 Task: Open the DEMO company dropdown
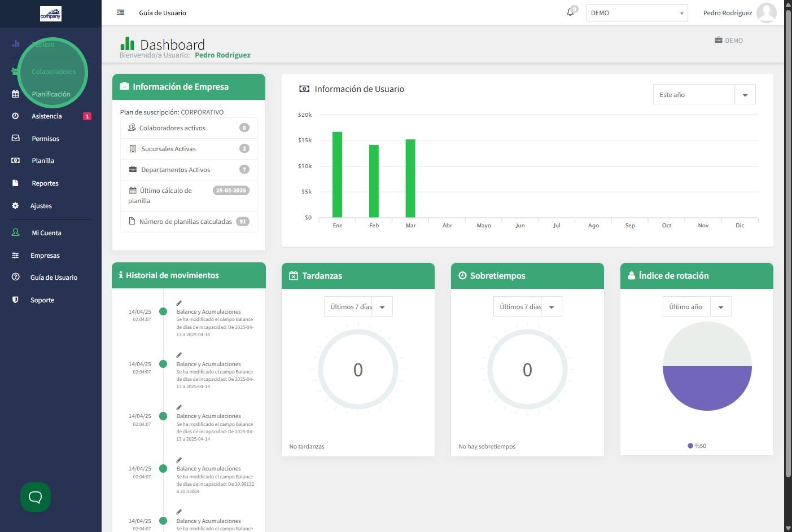pyautogui.click(x=637, y=13)
